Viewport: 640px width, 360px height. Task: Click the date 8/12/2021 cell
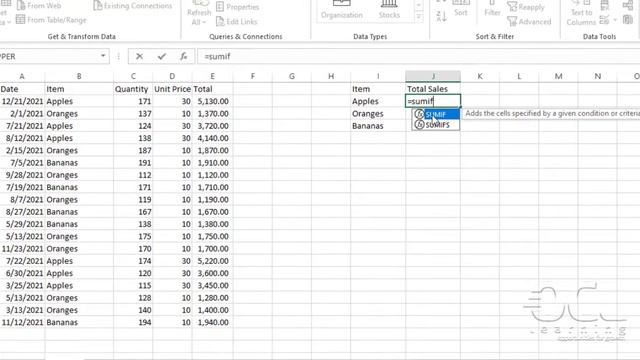(22, 138)
